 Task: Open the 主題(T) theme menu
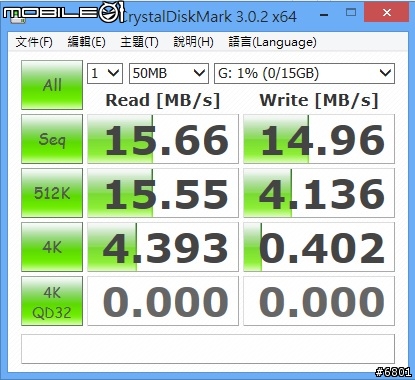[x=139, y=42]
